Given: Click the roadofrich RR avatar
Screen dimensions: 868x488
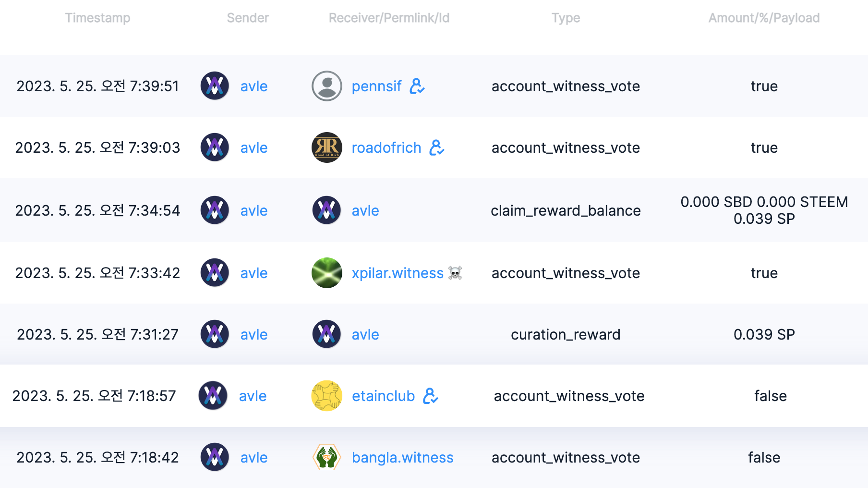Looking at the screenshot, I should [x=327, y=148].
